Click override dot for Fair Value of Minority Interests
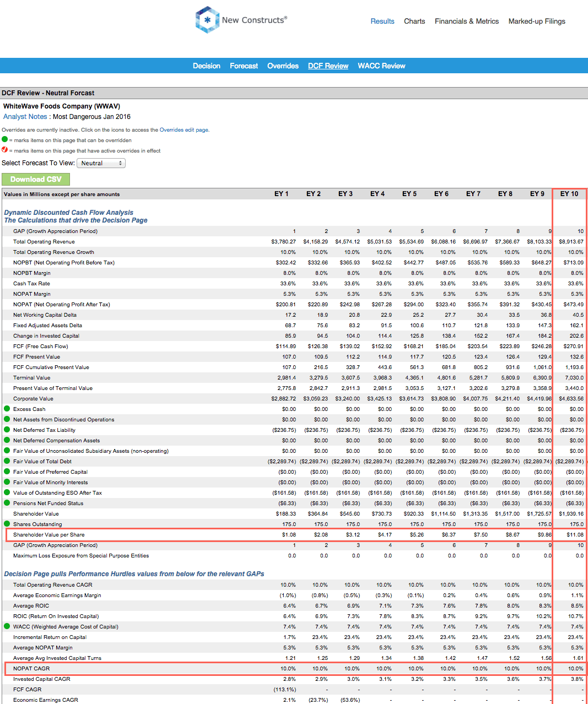The width and height of the screenshot is (588, 704). (7, 482)
